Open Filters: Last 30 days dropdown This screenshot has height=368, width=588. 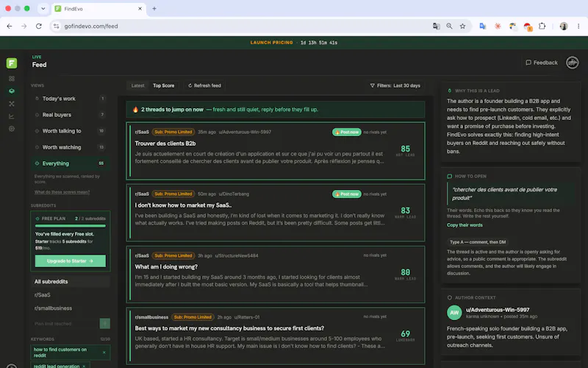(395, 85)
